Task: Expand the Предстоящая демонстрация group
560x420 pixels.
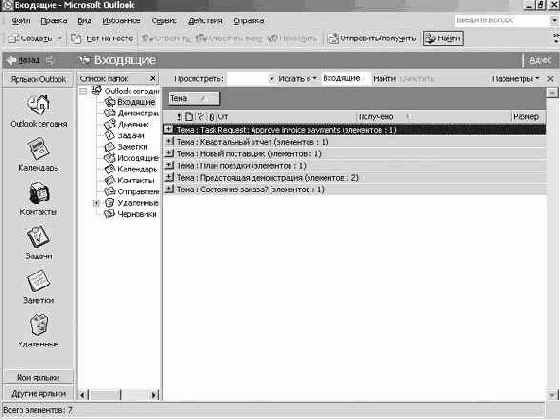Action: (x=169, y=177)
